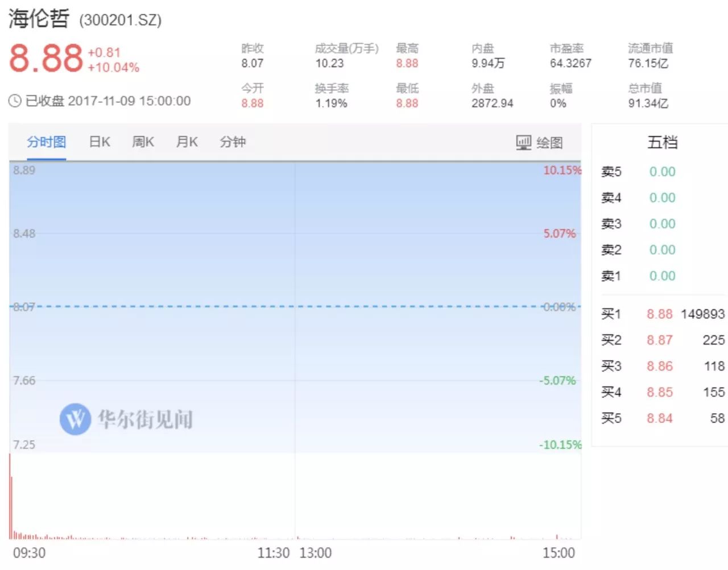Click the 13:00 time axis label
Viewport: 728px width, 570px height.
point(315,553)
